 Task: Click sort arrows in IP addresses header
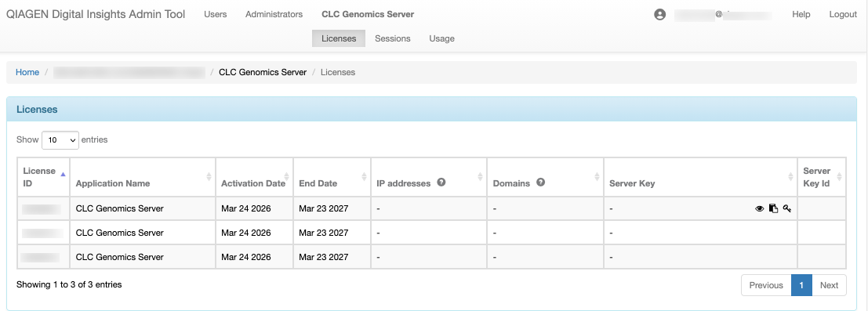(480, 177)
